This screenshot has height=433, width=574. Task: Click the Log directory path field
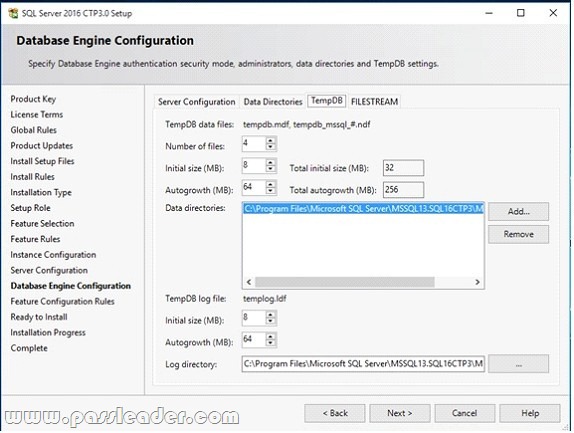click(x=363, y=364)
